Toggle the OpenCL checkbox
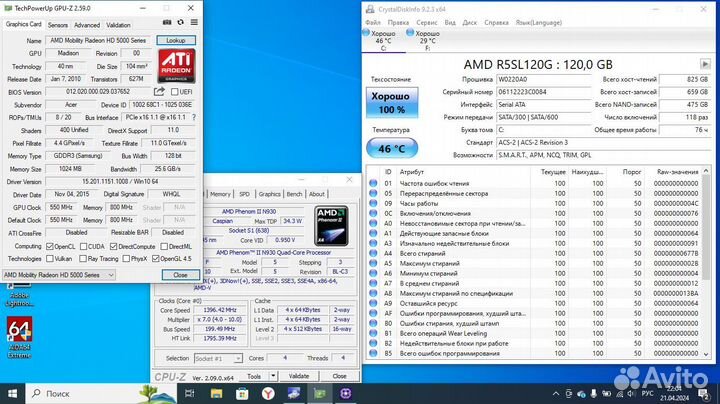The width and height of the screenshot is (720, 404). click(50, 247)
